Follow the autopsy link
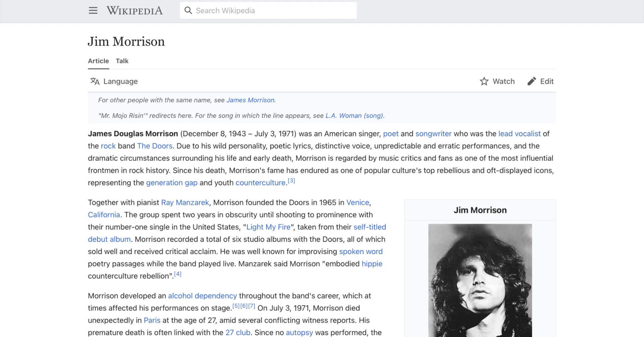644x337 pixels. click(x=299, y=333)
